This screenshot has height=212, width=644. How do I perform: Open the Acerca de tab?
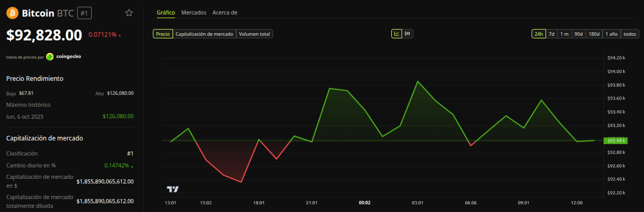click(x=225, y=12)
